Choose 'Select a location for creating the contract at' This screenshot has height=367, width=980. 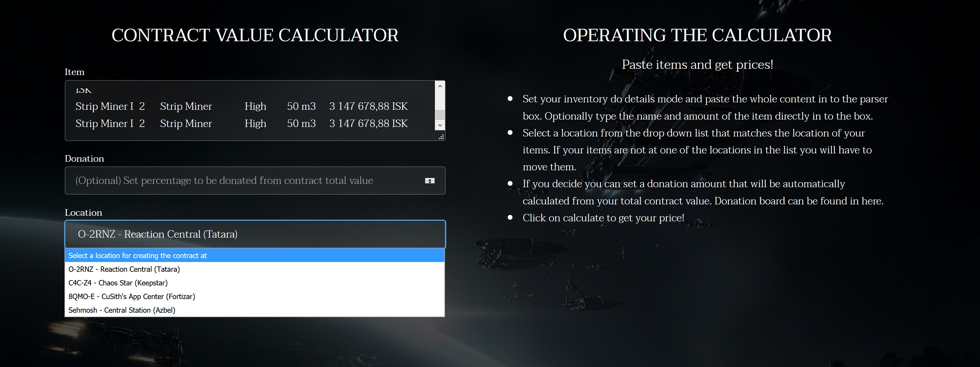(x=254, y=255)
